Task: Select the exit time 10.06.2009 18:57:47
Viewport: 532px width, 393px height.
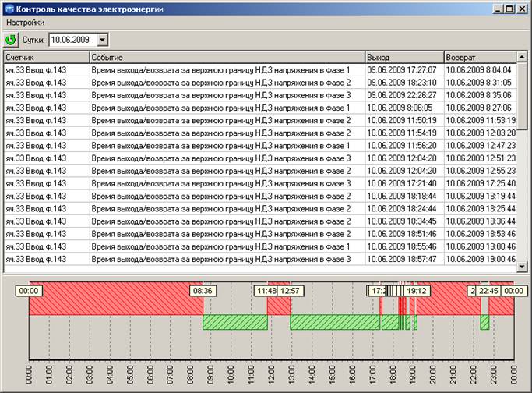Action: [x=402, y=259]
